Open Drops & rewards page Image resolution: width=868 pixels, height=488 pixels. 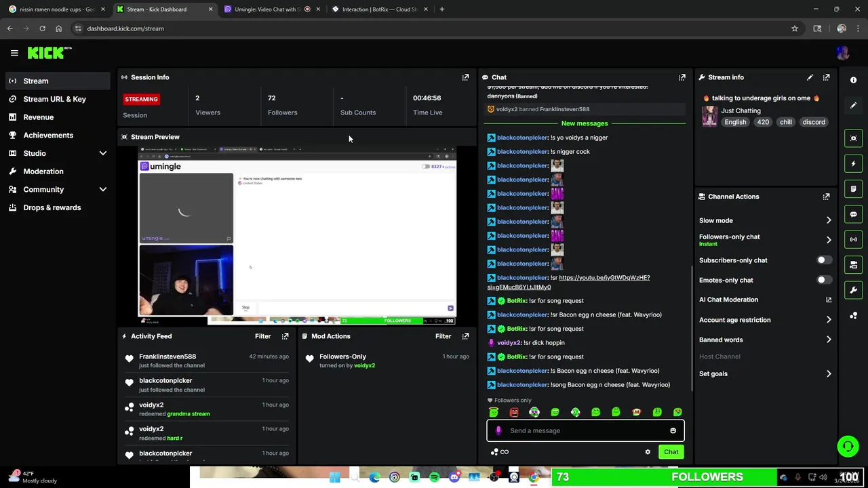coord(57,207)
